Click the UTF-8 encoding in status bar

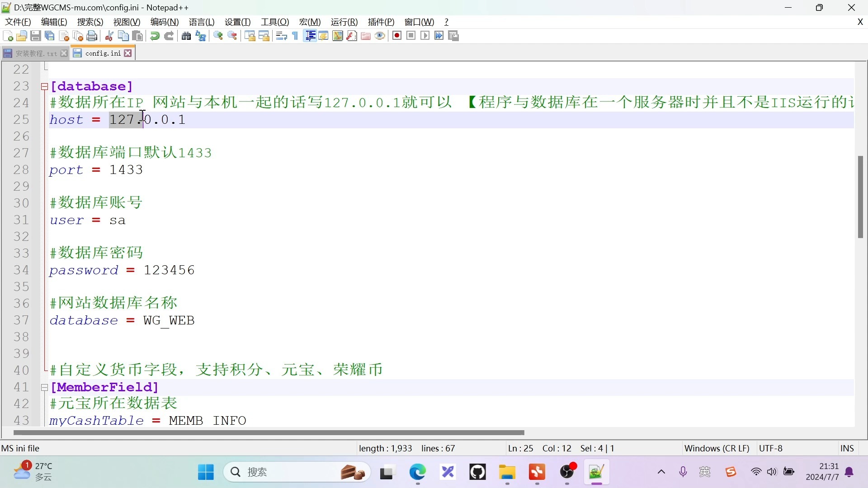pyautogui.click(x=771, y=448)
